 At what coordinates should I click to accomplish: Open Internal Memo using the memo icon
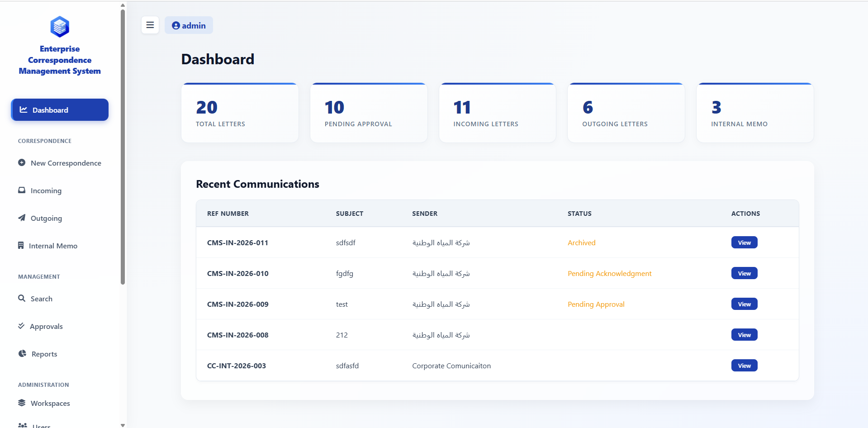tap(21, 245)
